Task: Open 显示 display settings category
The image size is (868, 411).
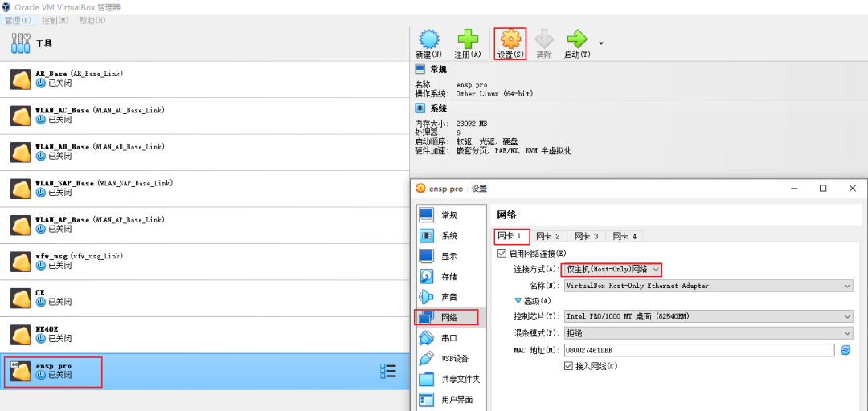Action: pos(449,256)
